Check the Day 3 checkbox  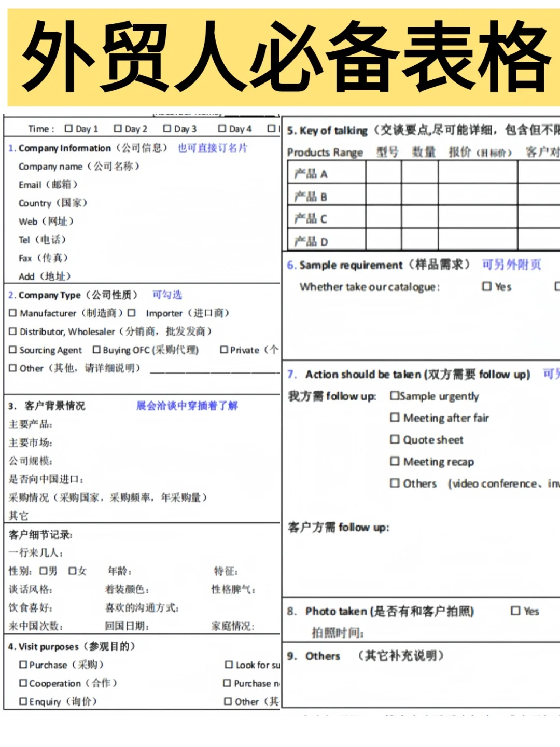[167, 129]
